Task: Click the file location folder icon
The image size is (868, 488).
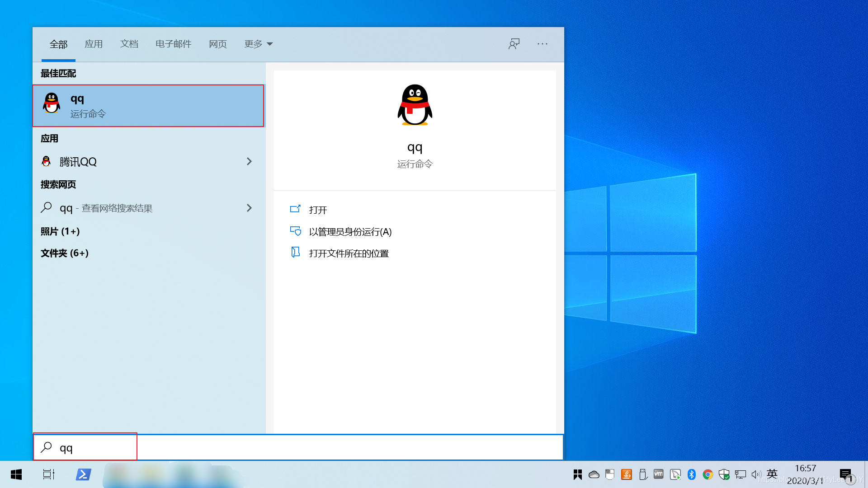Action: tap(295, 252)
